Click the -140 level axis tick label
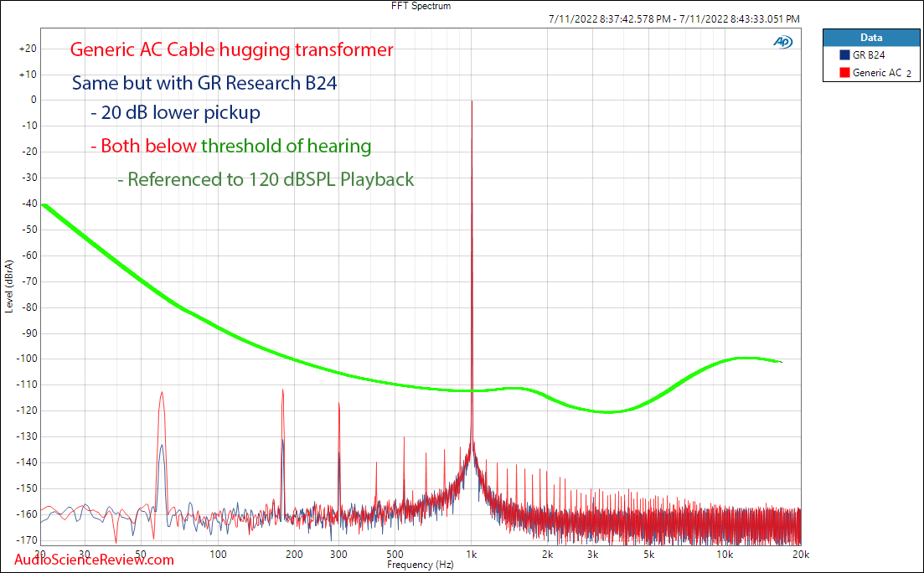Screen dimensions: 924x573 (x=27, y=462)
